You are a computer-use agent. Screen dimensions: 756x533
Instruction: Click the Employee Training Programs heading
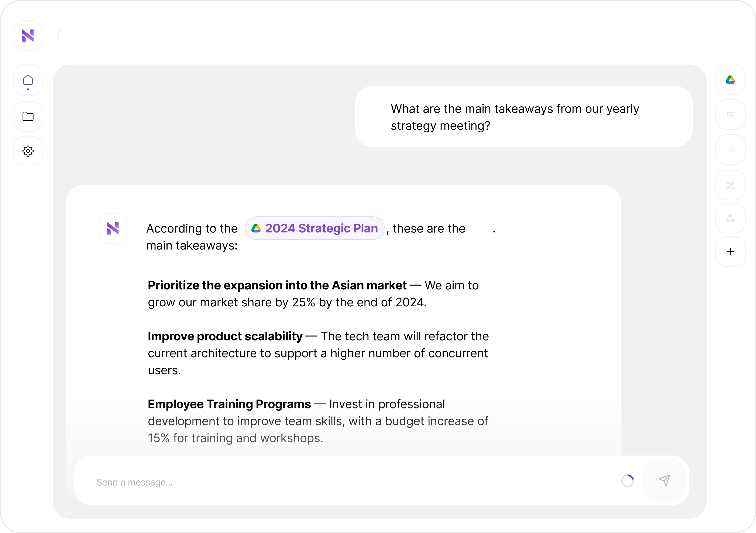coord(229,404)
